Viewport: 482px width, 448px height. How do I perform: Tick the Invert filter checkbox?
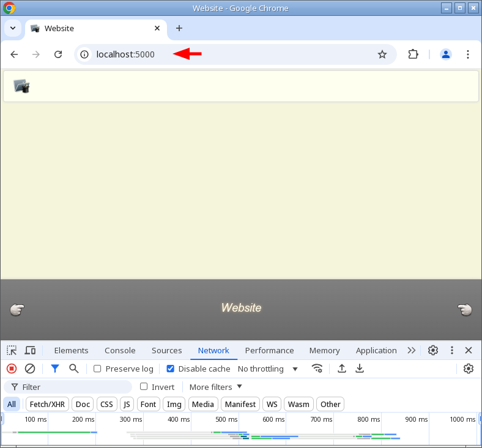tap(144, 387)
